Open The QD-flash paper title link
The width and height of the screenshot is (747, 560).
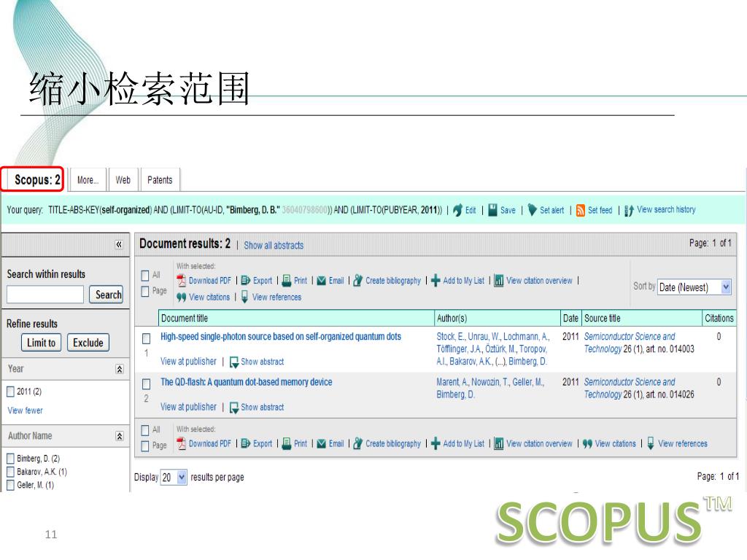point(247,382)
